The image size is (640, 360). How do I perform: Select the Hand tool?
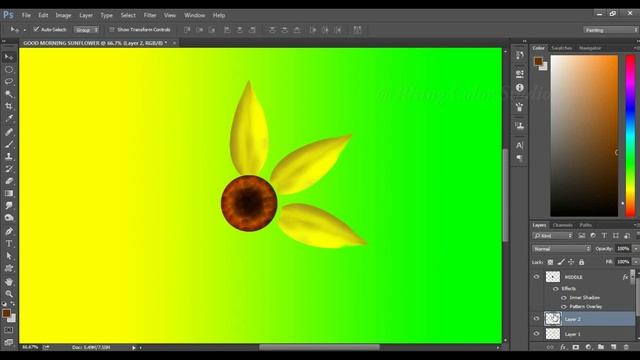coord(9,282)
